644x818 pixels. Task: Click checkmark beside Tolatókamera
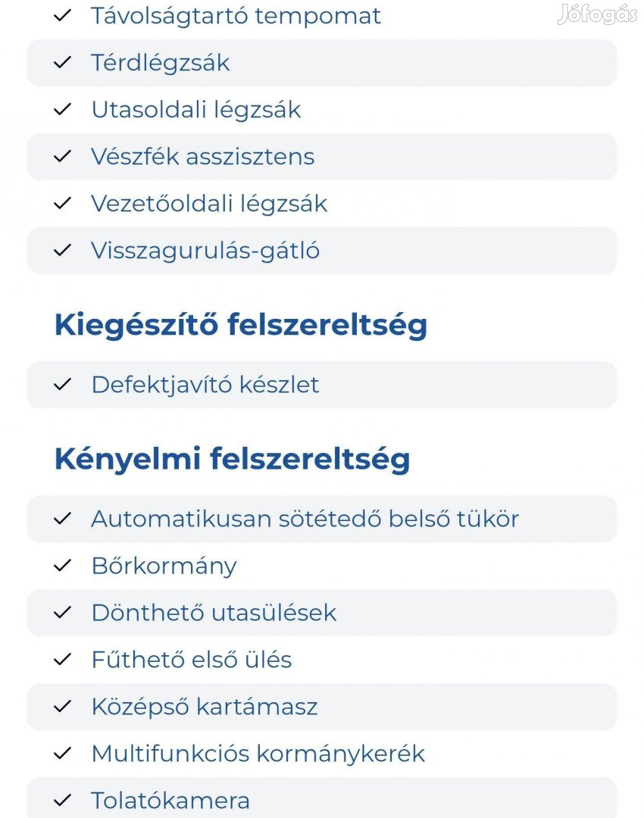pyautogui.click(x=62, y=801)
